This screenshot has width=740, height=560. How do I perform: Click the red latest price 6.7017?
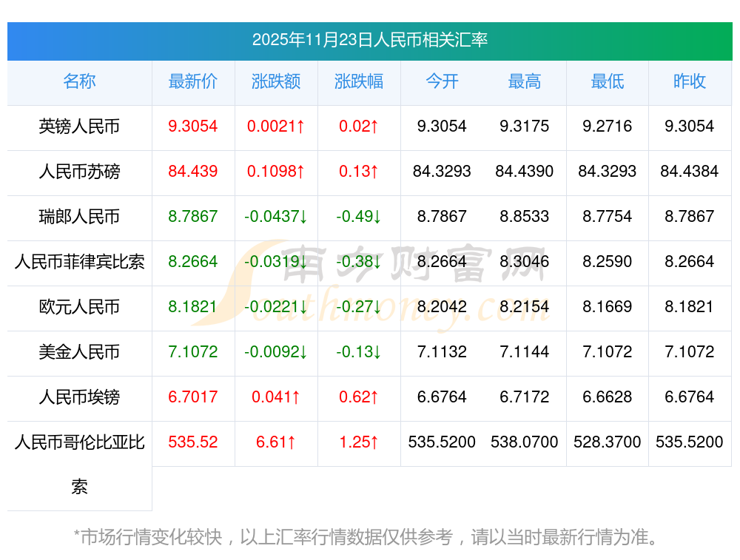[x=193, y=397]
